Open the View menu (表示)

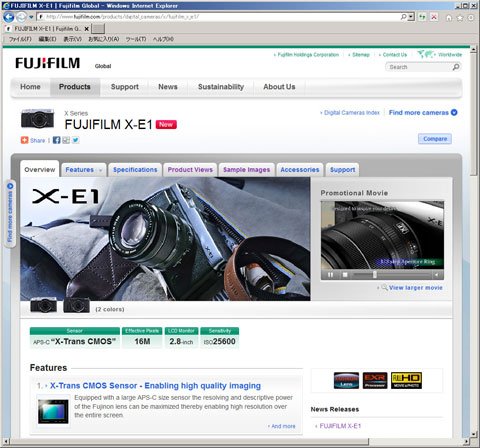click(x=72, y=39)
